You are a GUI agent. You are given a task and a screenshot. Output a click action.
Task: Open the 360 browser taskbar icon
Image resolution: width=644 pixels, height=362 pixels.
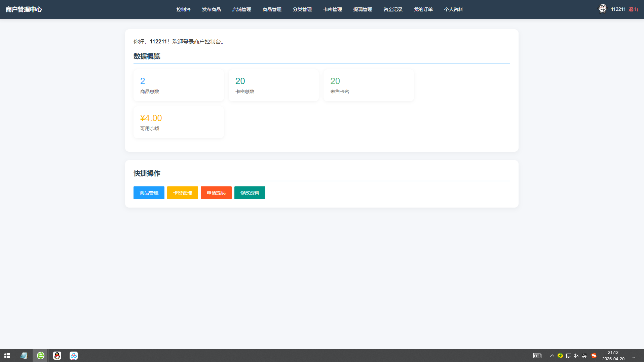(40, 356)
